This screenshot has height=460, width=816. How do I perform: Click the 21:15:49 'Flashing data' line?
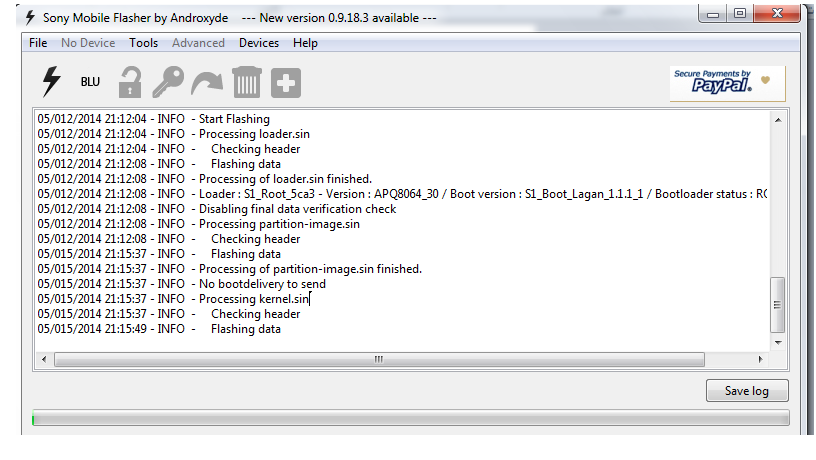[159, 329]
